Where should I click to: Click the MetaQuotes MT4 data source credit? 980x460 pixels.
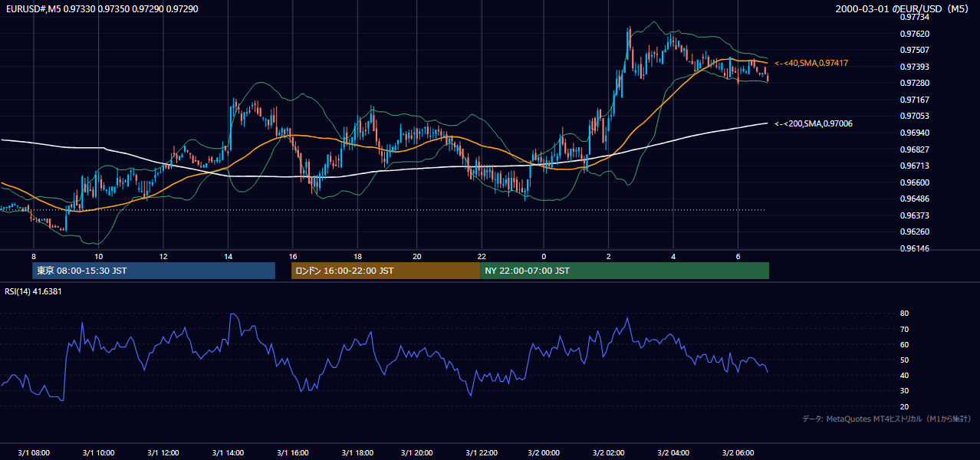(886, 419)
